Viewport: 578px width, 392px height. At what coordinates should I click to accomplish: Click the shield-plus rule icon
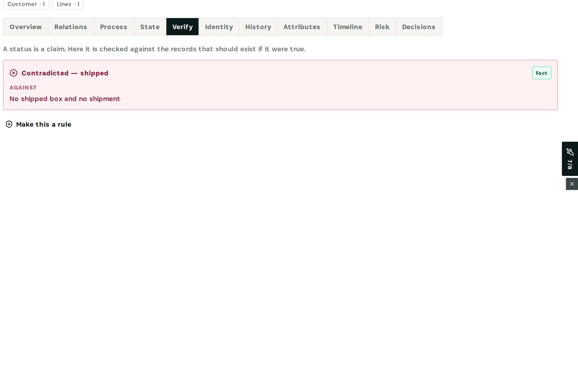pos(9,124)
